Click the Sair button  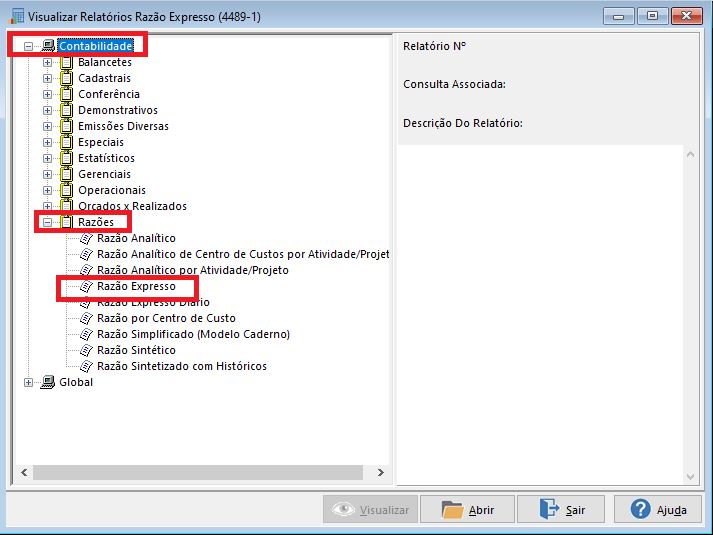coord(561,510)
